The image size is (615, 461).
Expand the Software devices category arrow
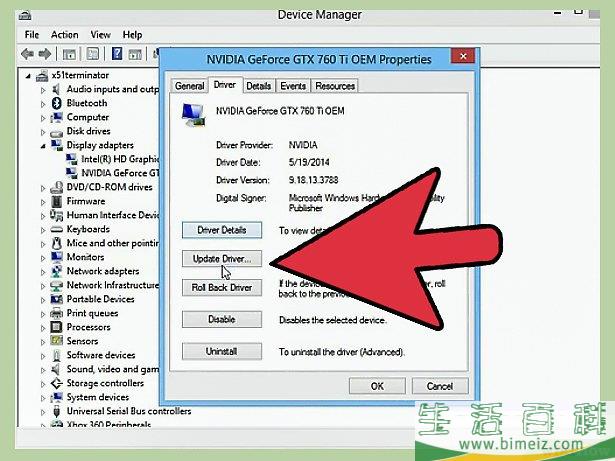[x=43, y=356]
